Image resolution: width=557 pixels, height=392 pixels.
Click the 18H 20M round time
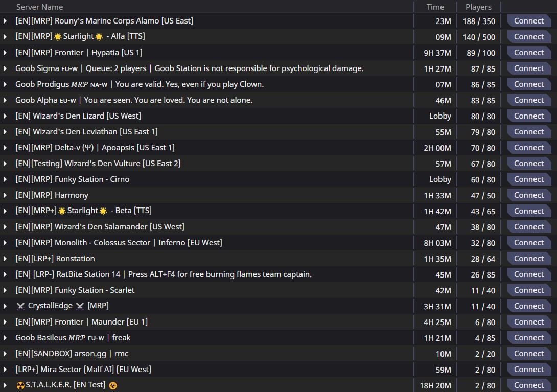[435, 385]
